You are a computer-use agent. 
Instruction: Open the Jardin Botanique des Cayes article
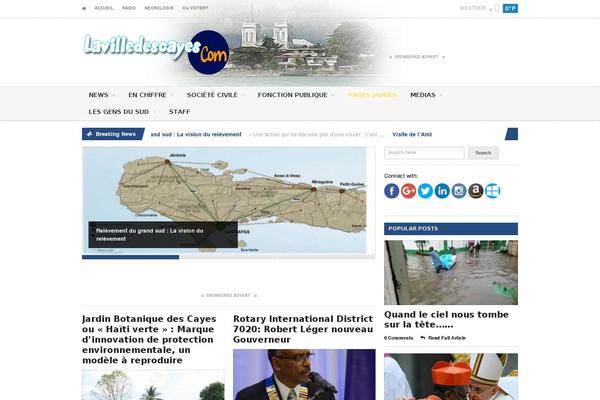[x=149, y=340]
